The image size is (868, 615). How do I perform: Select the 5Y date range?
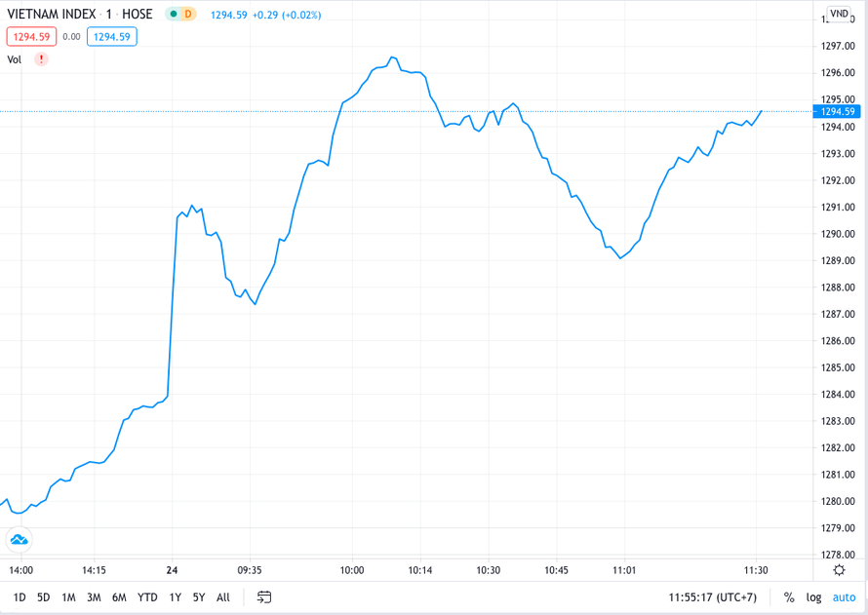point(198,596)
